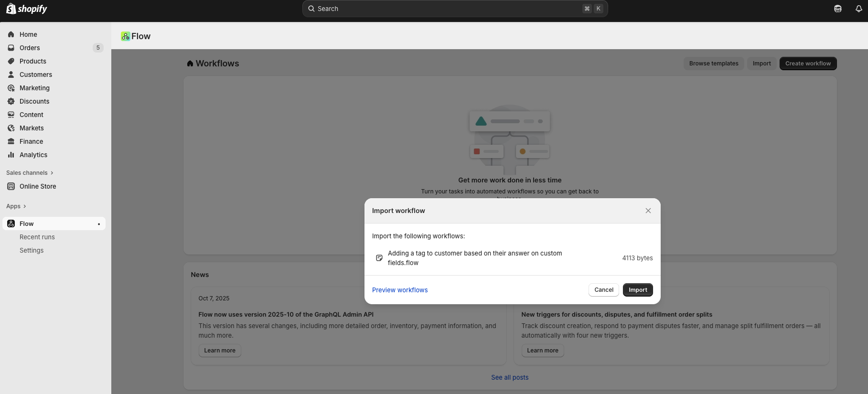Click the Online Store icon
Screen dimensions: 868x394
coord(11,186)
